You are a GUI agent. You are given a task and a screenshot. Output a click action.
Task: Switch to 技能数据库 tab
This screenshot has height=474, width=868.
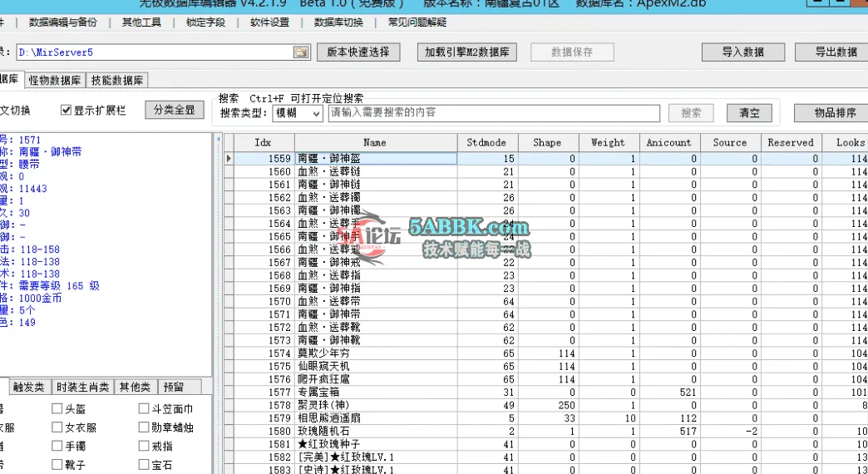(117, 81)
